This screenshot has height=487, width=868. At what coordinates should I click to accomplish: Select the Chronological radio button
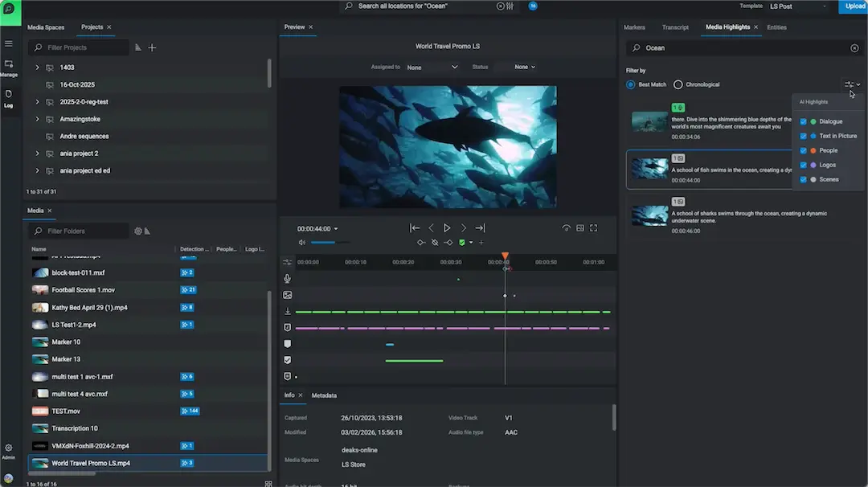pyautogui.click(x=678, y=84)
